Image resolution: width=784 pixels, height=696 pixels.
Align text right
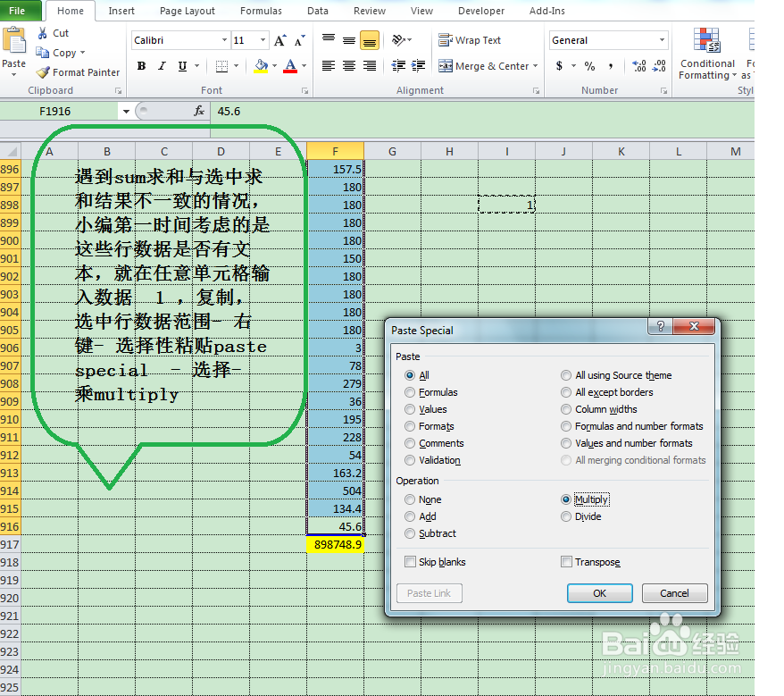370,65
